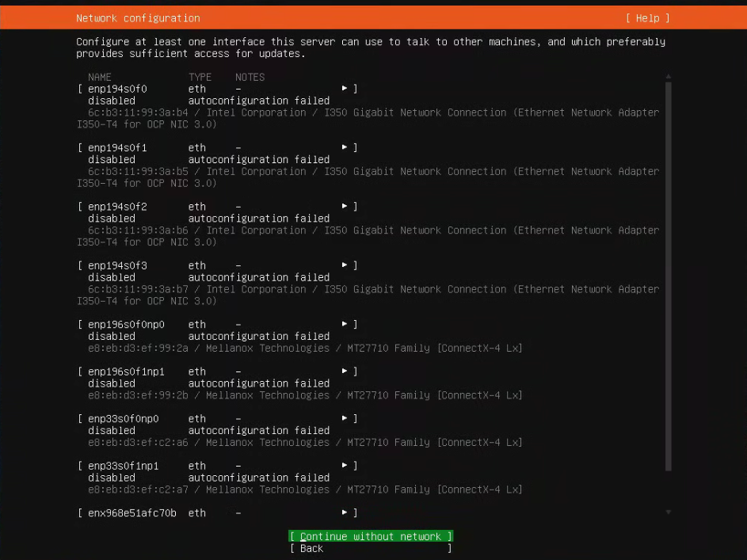Open options for interface enp33s0f1np1
The image size is (747, 560).
click(x=344, y=465)
